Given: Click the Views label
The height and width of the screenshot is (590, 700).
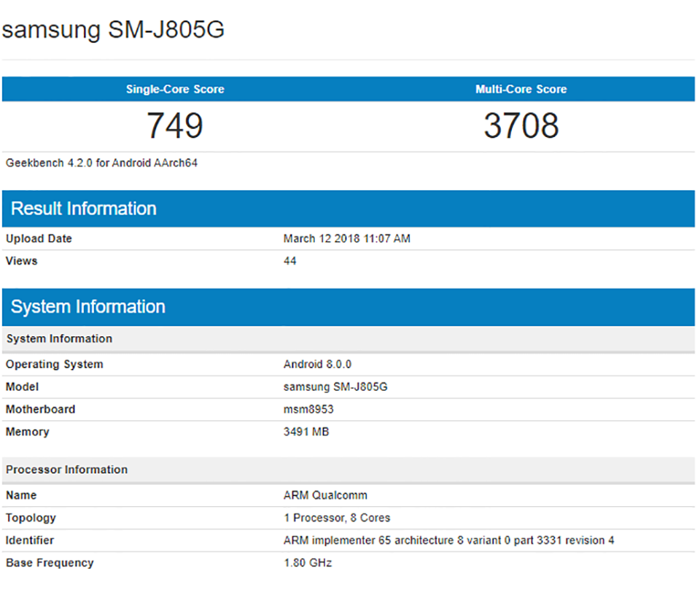Looking at the screenshot, I should tap(21, 261).
